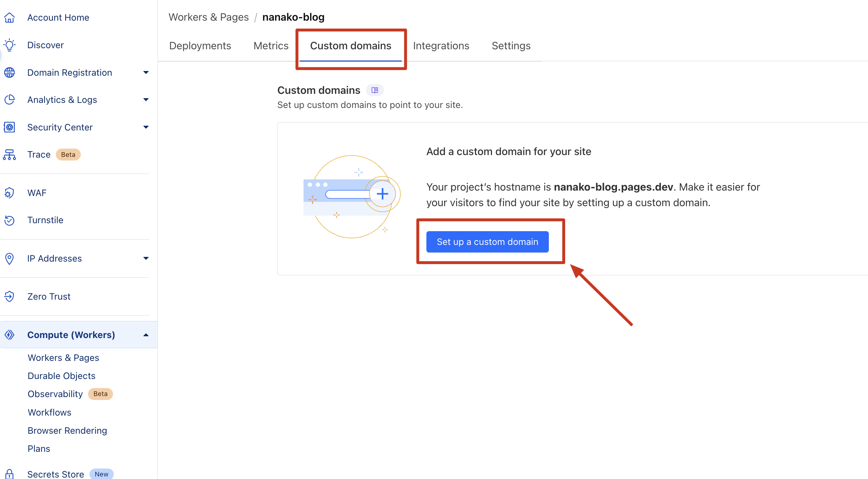Click the Account Home house icon
This screenshot has width=868, height=479.
tap(9, 17)
